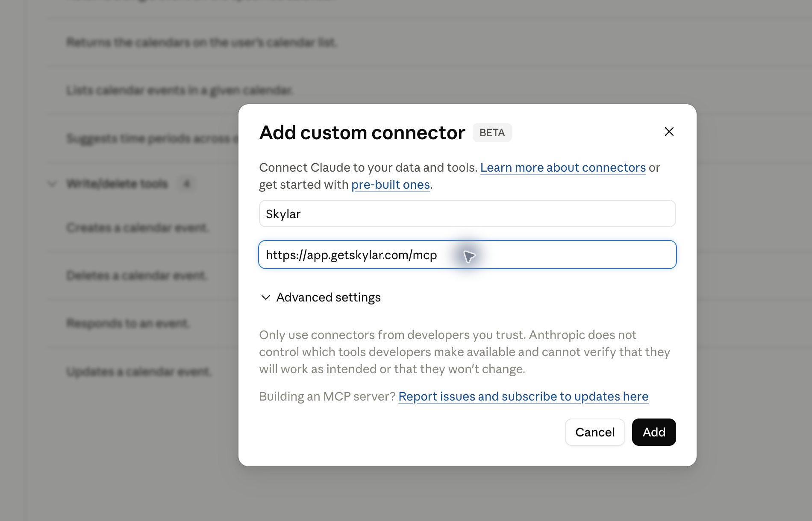
Task: Click the app.getskylar.com/mcp URL field
Action: [467, 255]
